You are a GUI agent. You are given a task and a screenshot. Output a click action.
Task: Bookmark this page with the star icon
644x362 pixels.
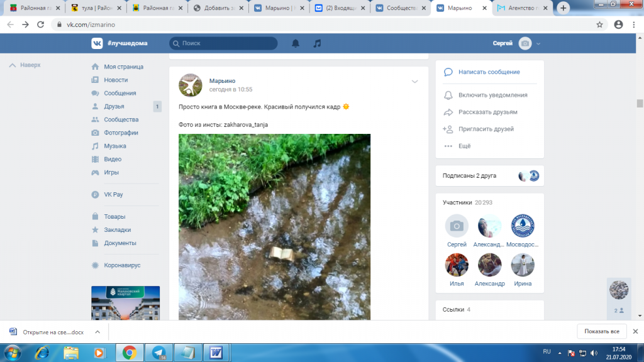click(599, 25)
